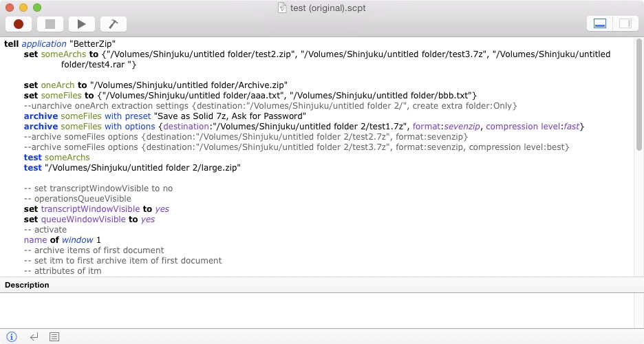The width and height of the screenshot is (644, 344).
Task: Run the script with the play button
Action: (82, 24)
